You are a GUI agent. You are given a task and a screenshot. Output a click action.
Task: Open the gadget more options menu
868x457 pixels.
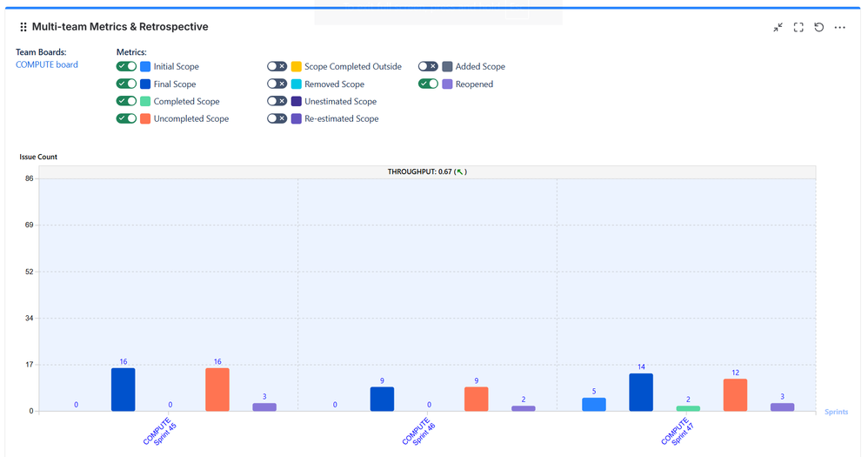click(840, 27)
